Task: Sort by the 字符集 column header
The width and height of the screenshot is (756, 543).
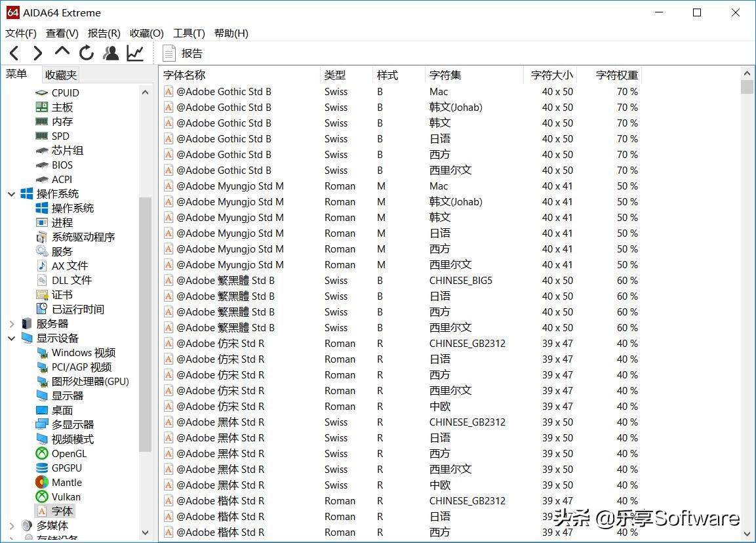Action: [x=445, y=75]
